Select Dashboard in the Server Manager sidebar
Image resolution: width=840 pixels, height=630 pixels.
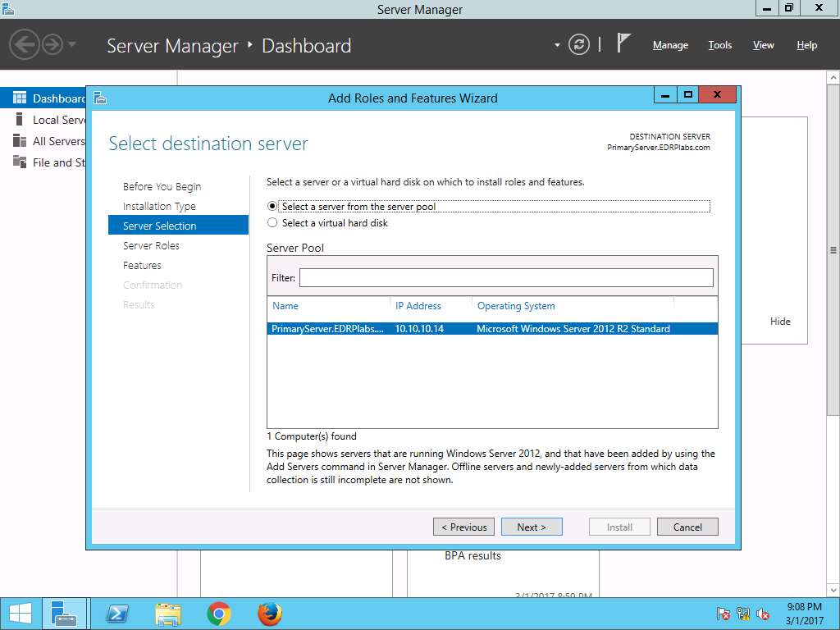(x=43, y=98)
